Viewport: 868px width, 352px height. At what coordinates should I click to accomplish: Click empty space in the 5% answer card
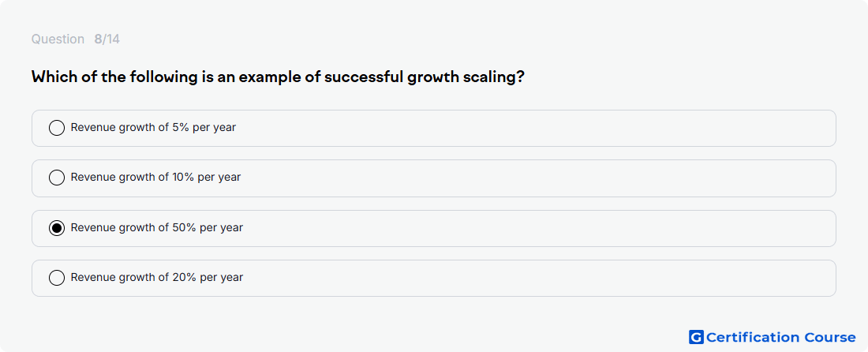(x=531, y=128)
